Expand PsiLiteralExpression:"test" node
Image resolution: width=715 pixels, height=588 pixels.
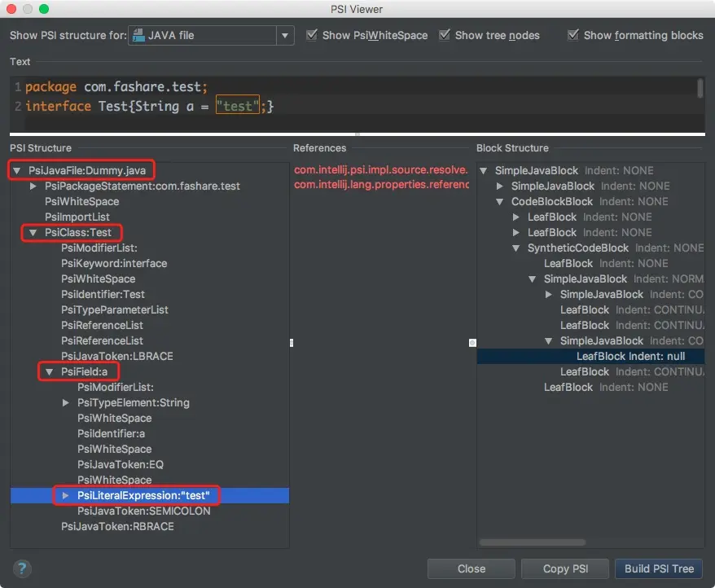[66, 495]
